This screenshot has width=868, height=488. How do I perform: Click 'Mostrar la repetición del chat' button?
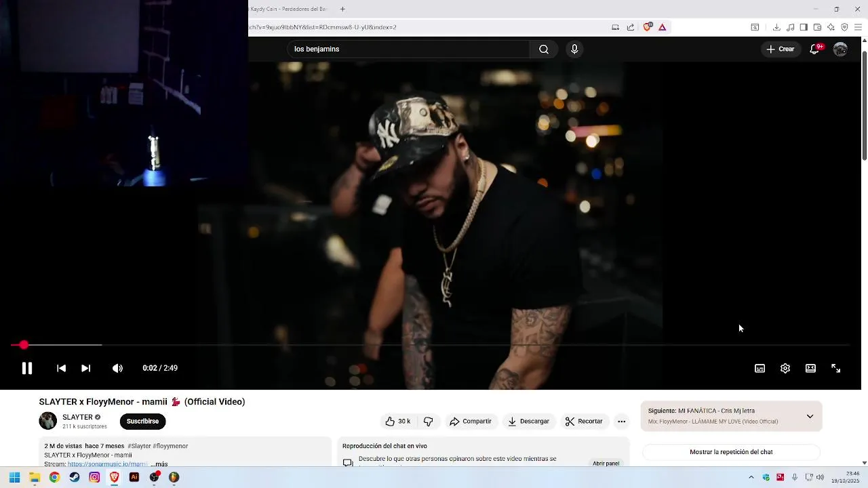click(x=731, y=452)
